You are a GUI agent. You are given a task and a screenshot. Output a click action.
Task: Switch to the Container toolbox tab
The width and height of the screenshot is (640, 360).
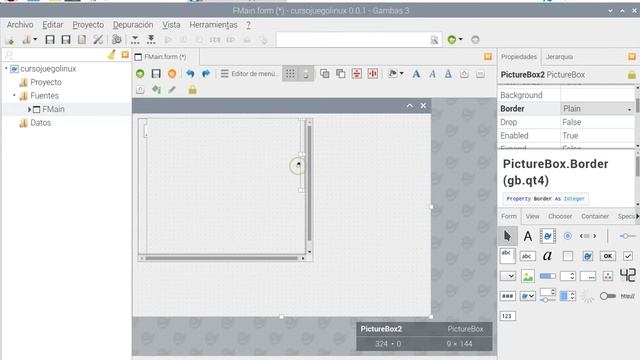(x=595, y=216)
